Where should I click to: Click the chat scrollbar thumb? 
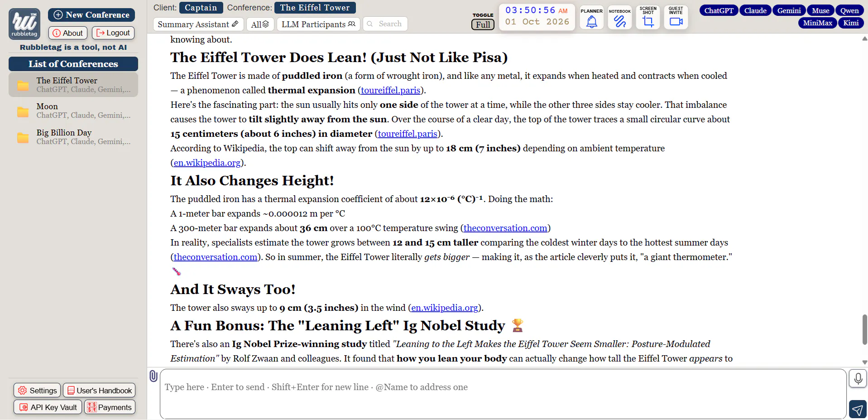(864, 329)
